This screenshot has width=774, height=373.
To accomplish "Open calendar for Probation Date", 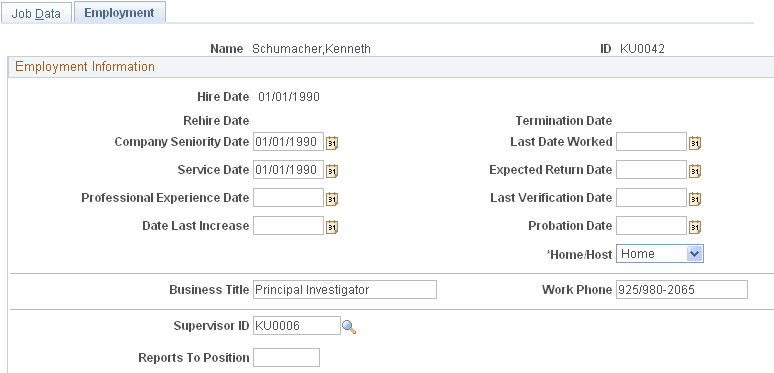I will coord(695,227).
